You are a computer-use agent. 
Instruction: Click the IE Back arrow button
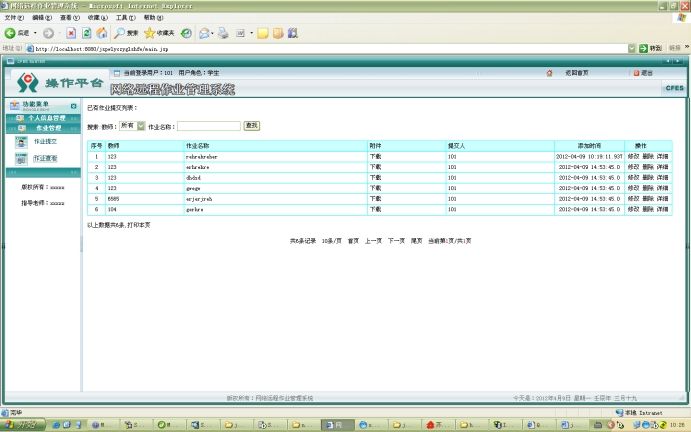(16, 33)
